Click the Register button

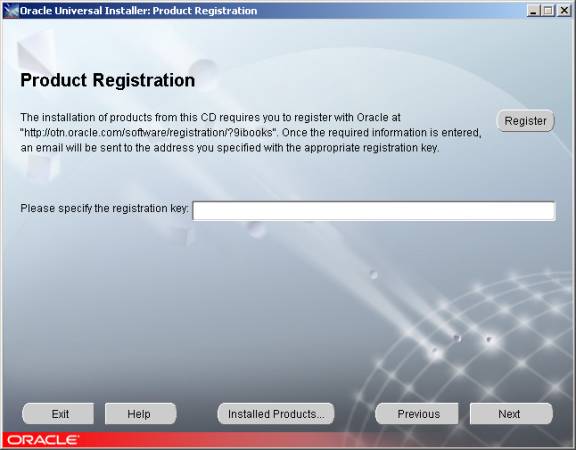pos(525,120)
